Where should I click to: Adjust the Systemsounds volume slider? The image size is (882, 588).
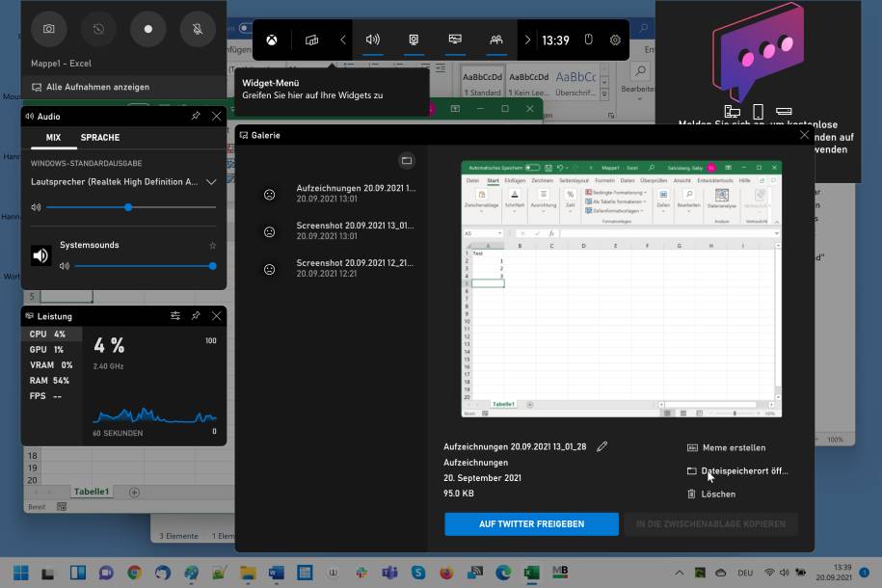143,266
